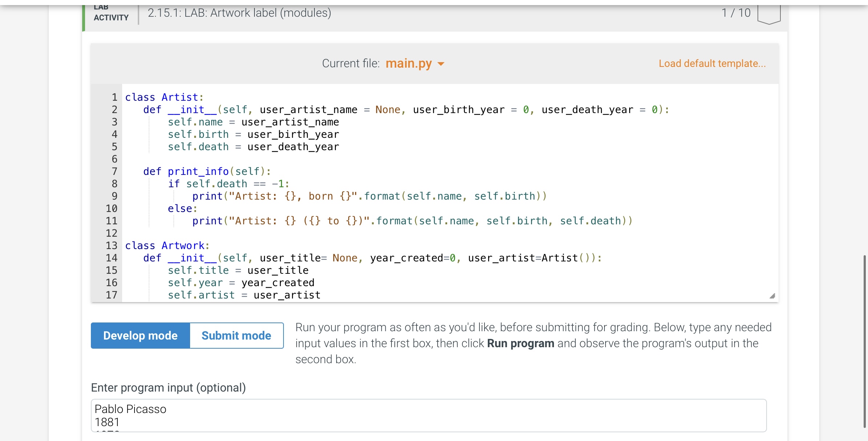Click the program input text box
Viewport: 868px width, 441px height.
pos(428,415)
